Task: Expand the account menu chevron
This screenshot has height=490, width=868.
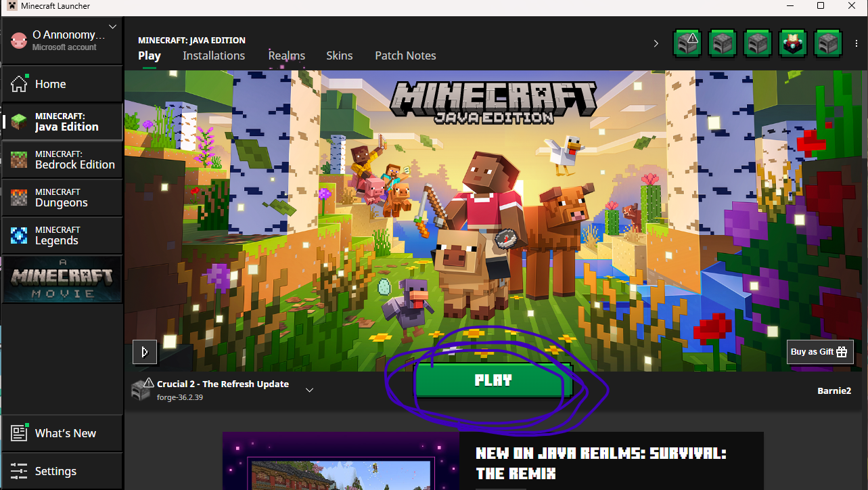Action: coord(113,27)
